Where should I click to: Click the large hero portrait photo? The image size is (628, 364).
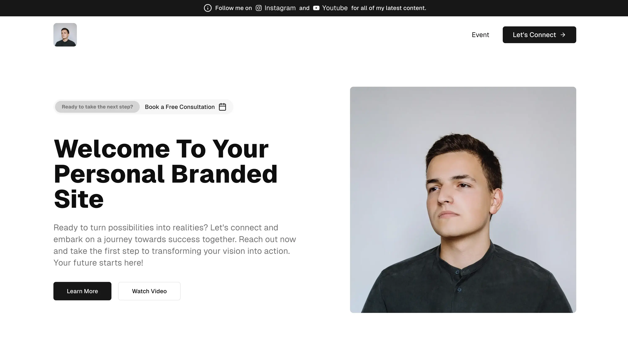pos(463,200)
